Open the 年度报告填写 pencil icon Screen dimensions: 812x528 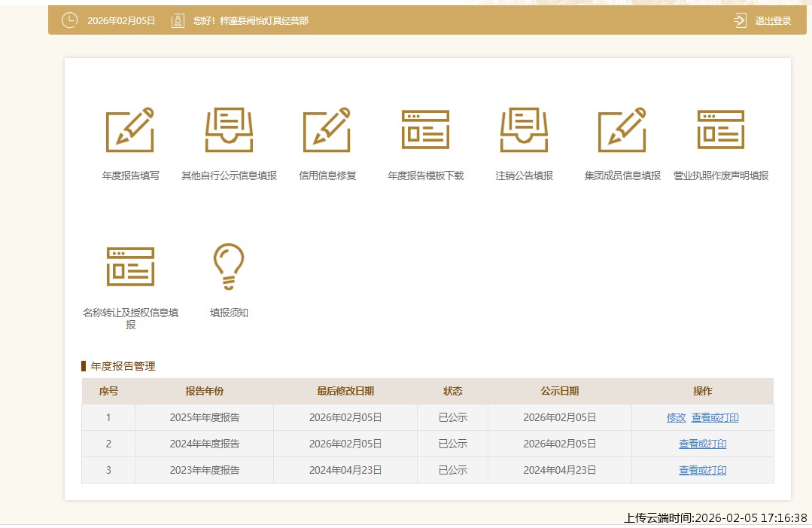pos(130,130)
